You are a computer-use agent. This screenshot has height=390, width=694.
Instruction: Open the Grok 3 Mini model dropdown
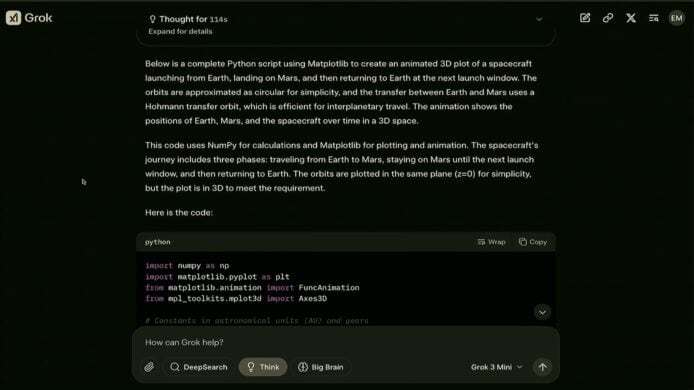[x=497, y=367]
